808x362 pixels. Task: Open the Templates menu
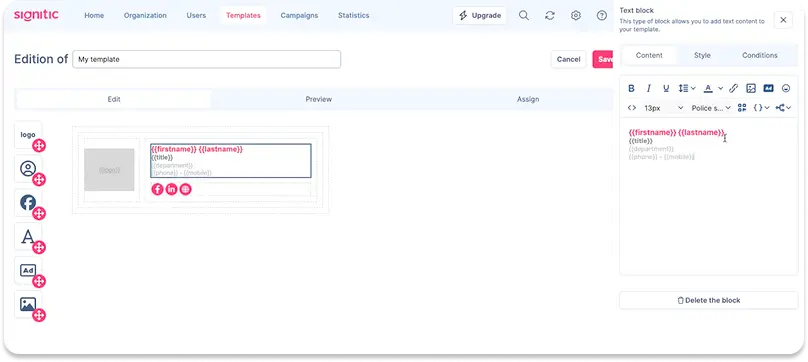243,15
